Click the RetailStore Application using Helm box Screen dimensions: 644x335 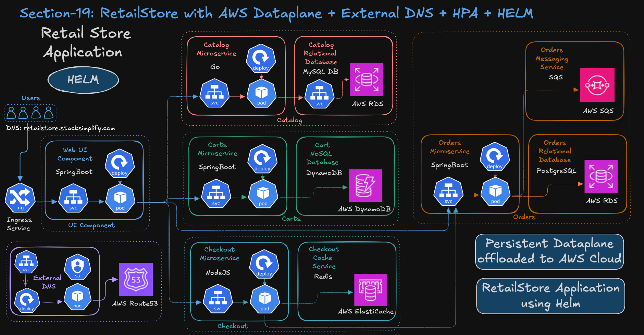[550, 295]
